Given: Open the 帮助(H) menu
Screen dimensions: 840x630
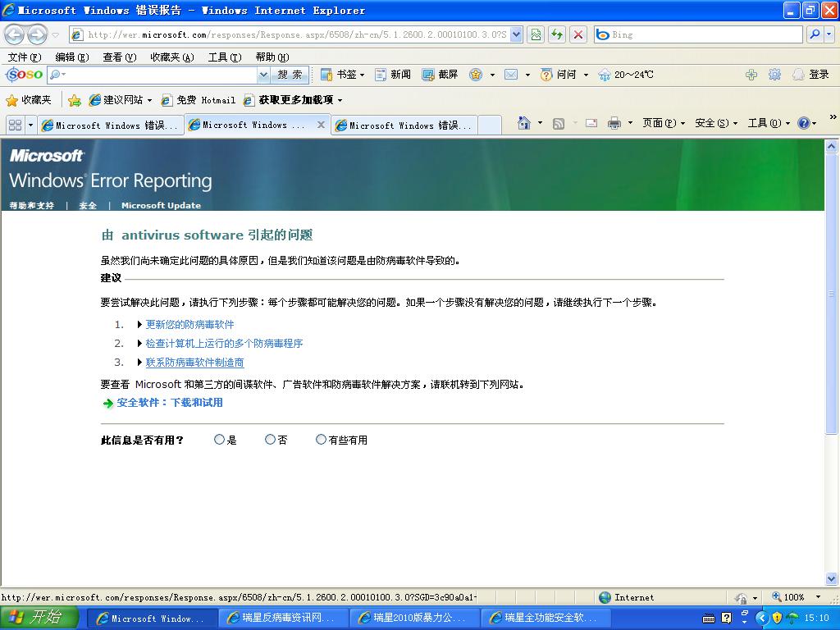Looking at the screenshot, I should 272,57.
